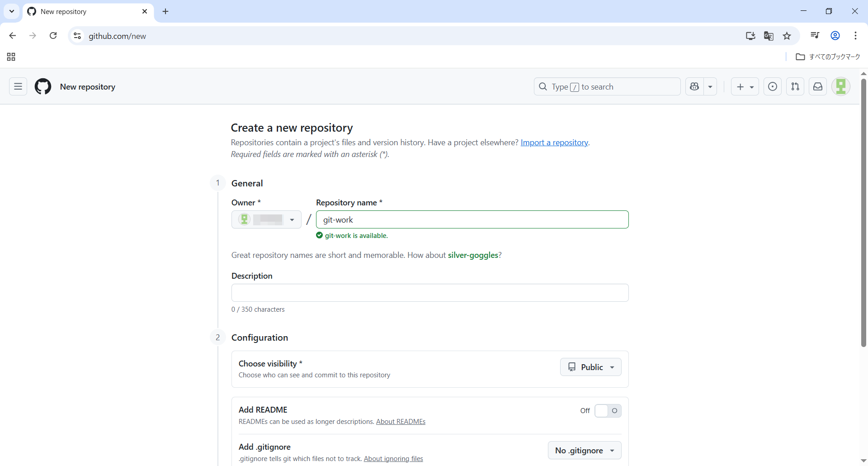The height and width of the screenshot is (466, 868).
Task: Open the No .gitignore dropdown
Action: pyautogui.click(x=584, y=451)
